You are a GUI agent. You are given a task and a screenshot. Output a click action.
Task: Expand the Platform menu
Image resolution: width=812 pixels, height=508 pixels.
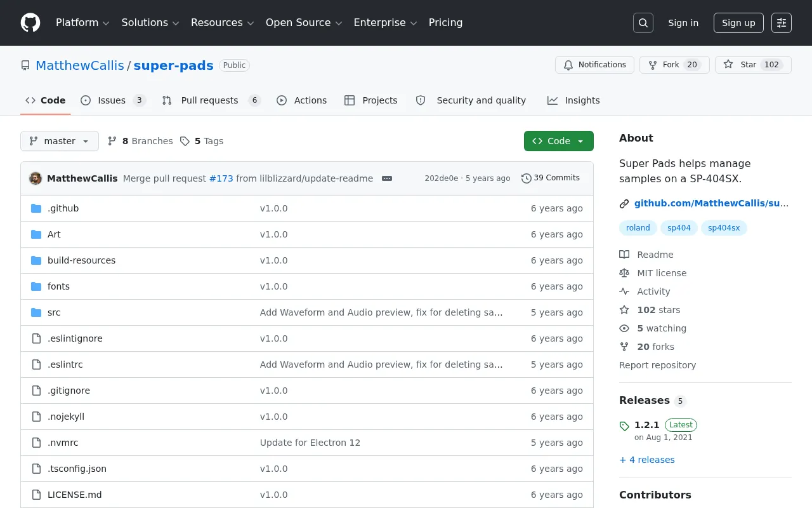pyautogui.click(x=82, y=23)
